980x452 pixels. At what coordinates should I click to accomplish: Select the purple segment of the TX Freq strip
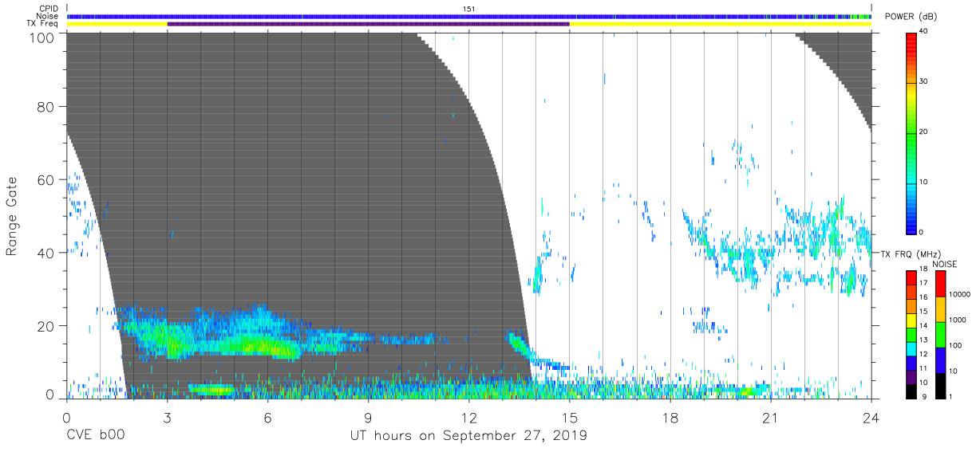click(x=368, y=24)
